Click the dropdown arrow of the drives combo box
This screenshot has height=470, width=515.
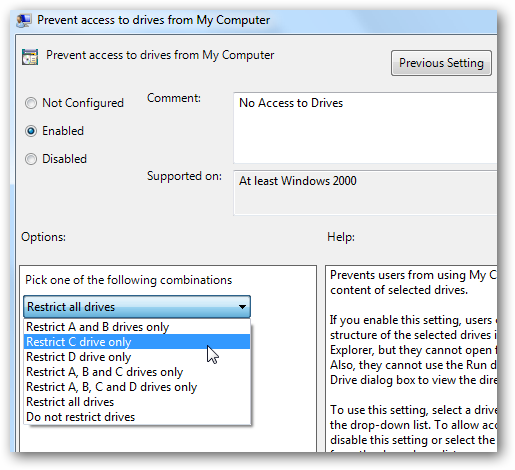242,307
